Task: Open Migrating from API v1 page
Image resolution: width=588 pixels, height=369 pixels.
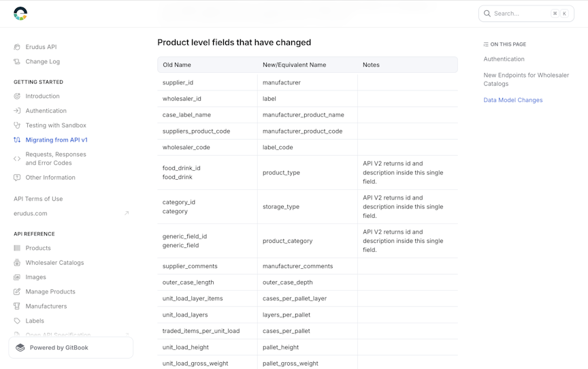Action: [56, 140]
